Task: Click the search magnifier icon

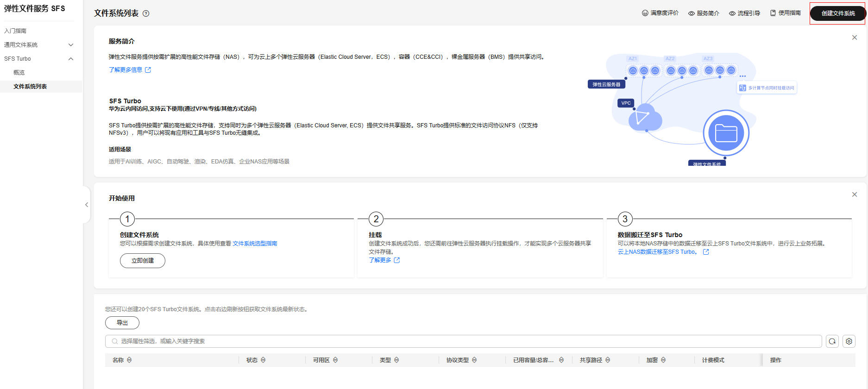Action: (114, 341)
